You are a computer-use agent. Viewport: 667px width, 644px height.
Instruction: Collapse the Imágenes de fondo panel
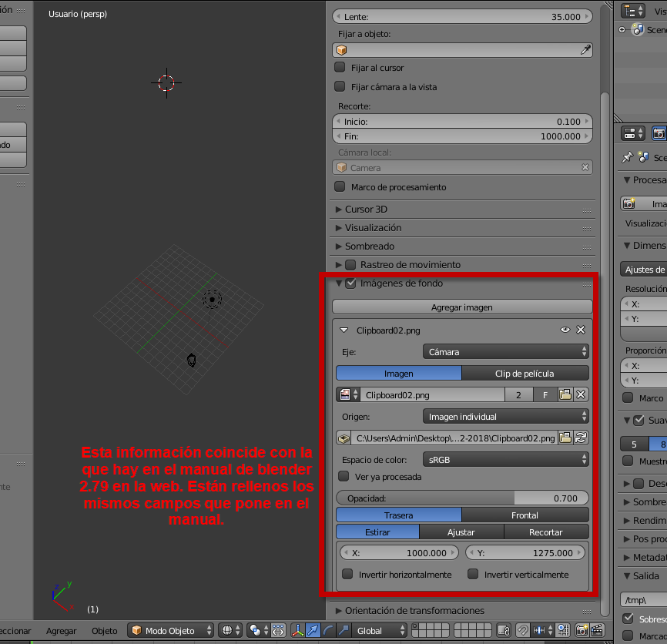pos(339,283)
